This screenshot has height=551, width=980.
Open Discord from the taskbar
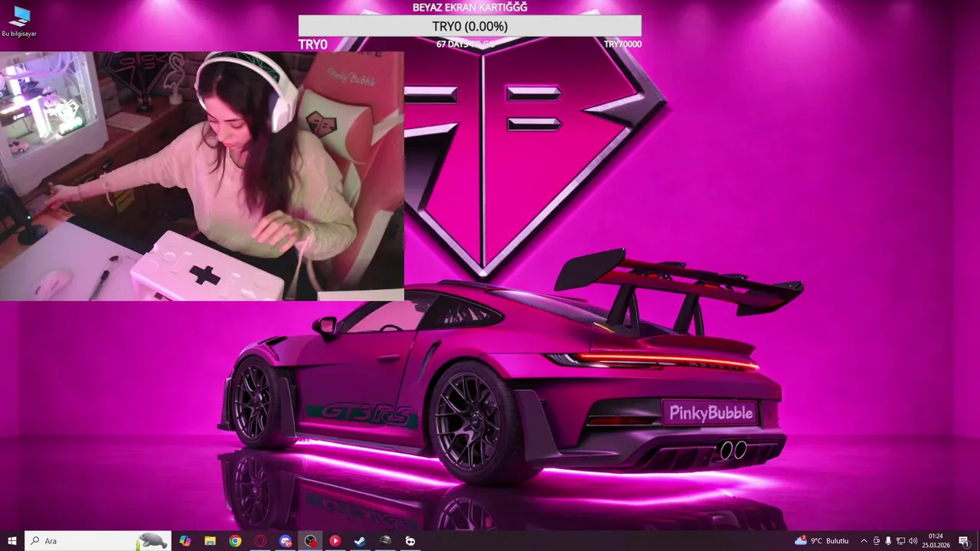coord(286,541)
